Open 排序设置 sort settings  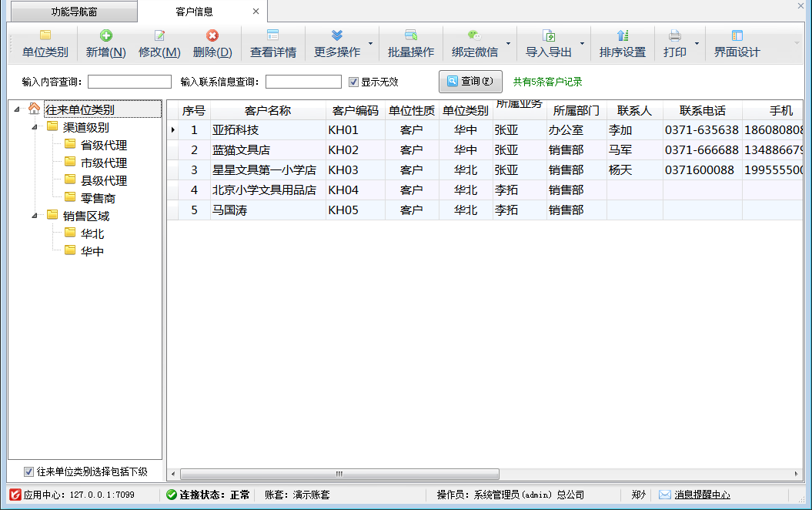click(x=623, y=35)
